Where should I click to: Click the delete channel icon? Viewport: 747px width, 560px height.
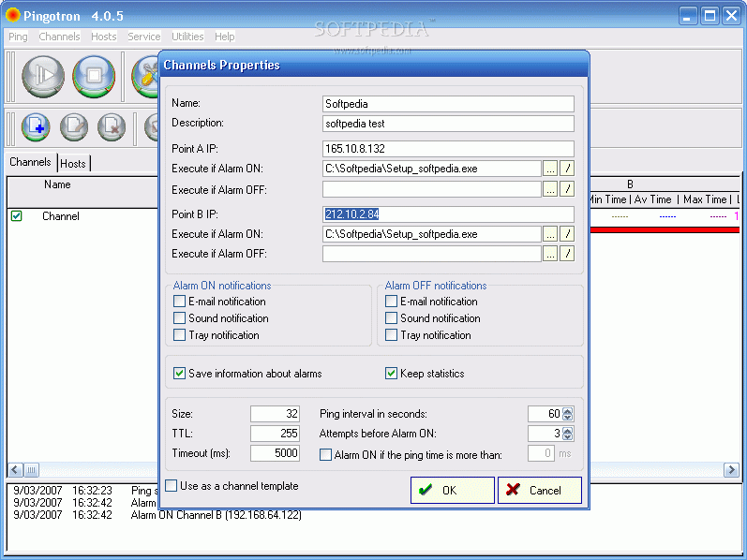click(x=112, y=127)
